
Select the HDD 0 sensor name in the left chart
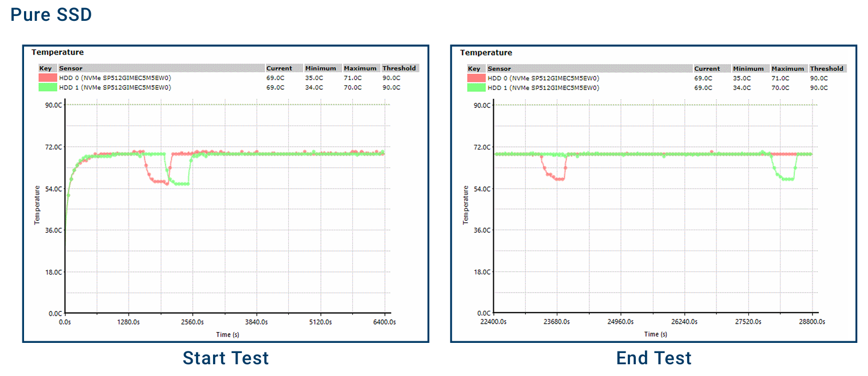[x=115, y=78]
